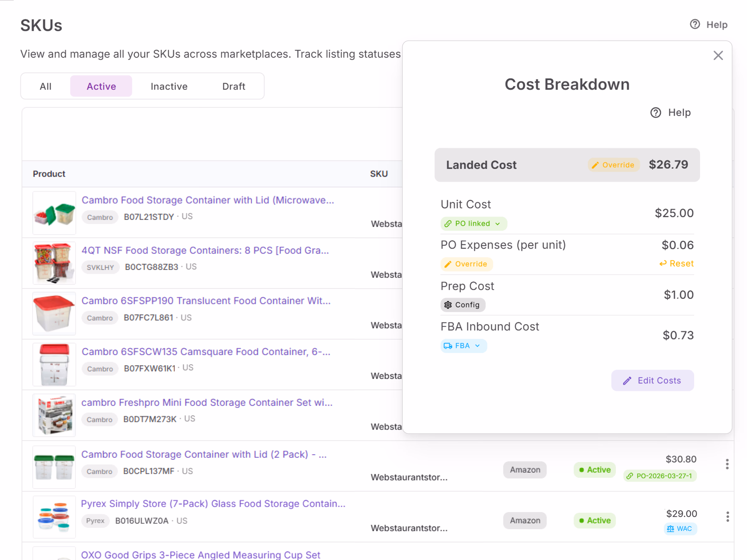Click thumbnail of Cambro 6SFSPP190 red lid

pos(54,314)
